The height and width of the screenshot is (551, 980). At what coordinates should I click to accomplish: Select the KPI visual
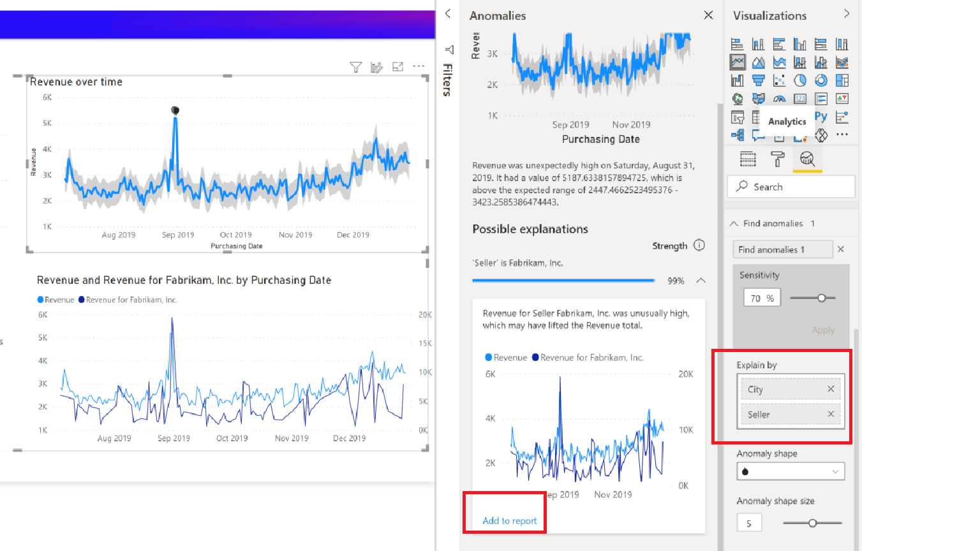[842, 99]
